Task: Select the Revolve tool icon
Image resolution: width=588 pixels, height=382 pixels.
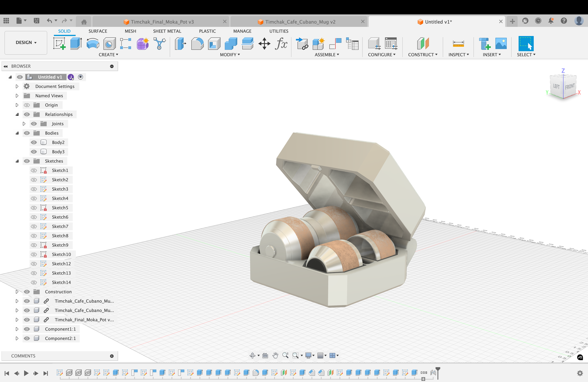Action: click(93, 44)
